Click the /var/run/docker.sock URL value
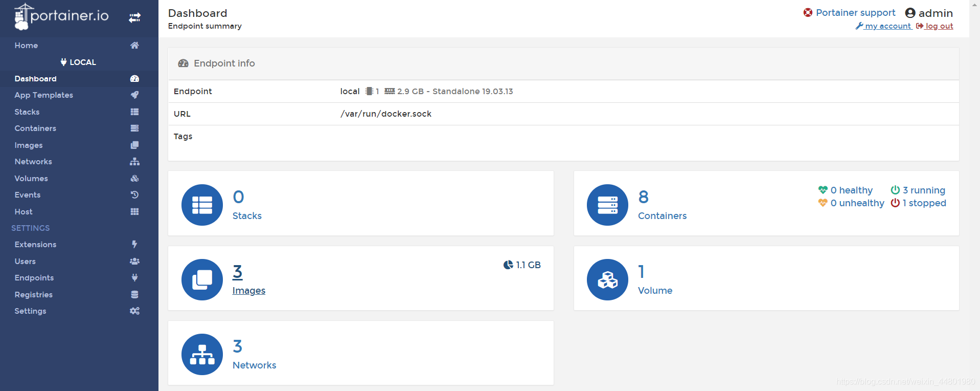The height and width of the screenshot is (391, 980). pos(386,114)
